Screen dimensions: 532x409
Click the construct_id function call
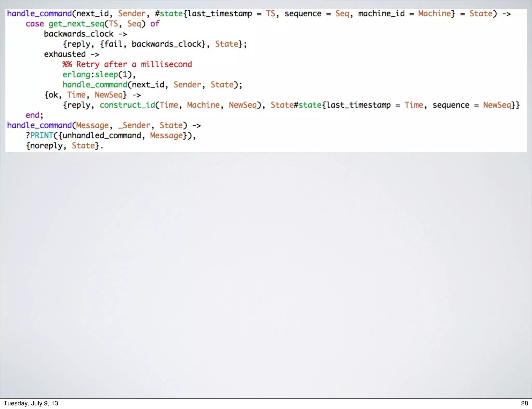pos(127,105)
